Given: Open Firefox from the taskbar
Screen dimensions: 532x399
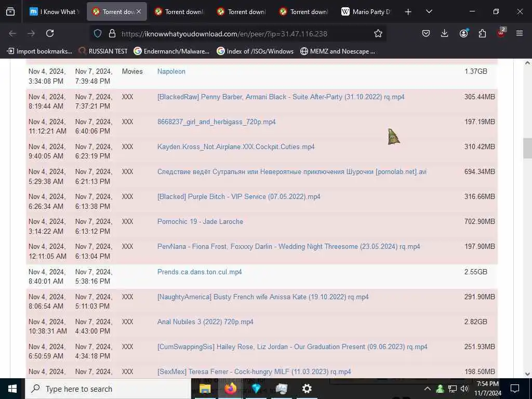Looking at the screenshot, I should tap(231, 389).
